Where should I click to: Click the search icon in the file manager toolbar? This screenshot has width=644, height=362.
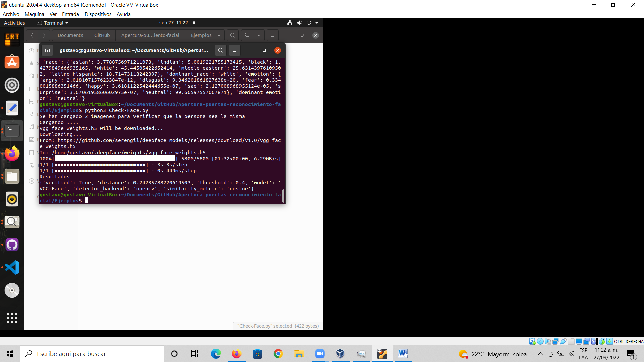coord(232,35)
